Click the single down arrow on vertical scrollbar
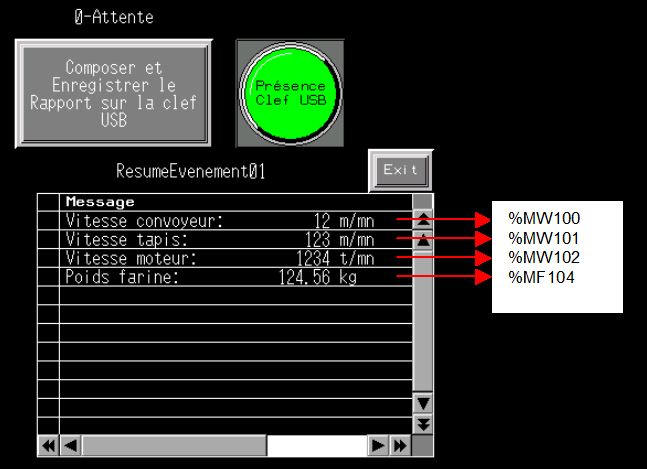The image size is (647, 469). 423,403
